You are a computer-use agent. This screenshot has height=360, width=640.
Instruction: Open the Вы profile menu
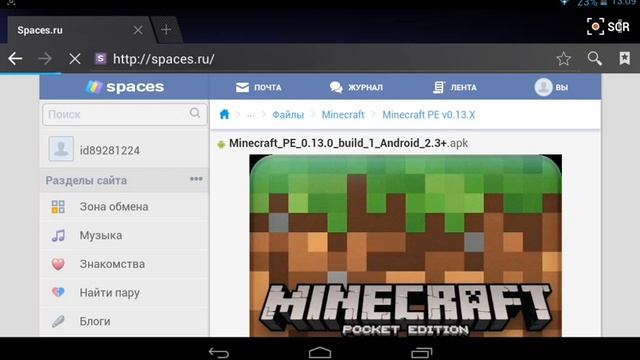tap(551, 87)
